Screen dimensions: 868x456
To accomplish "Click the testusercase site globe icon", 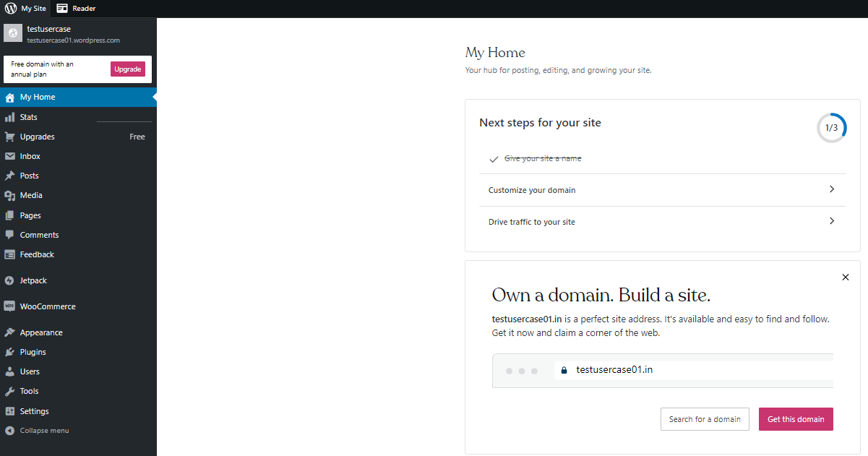I will pos(13,33).
